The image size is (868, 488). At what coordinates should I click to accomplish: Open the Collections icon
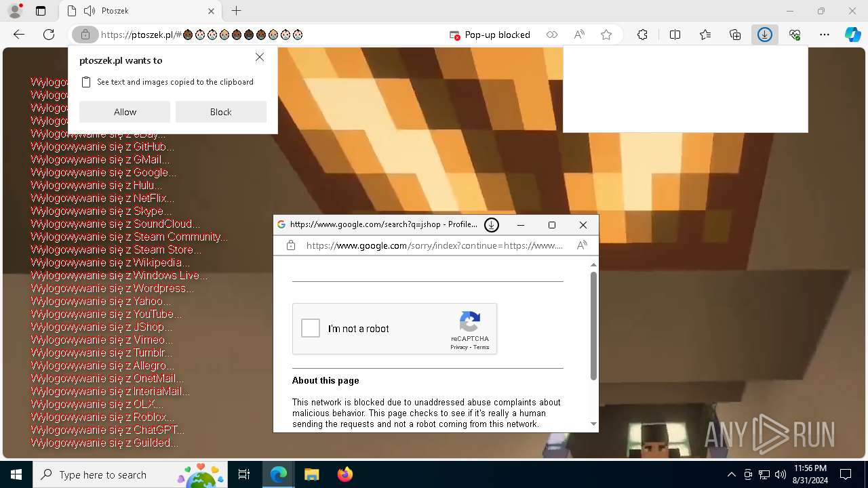(735, 35)
